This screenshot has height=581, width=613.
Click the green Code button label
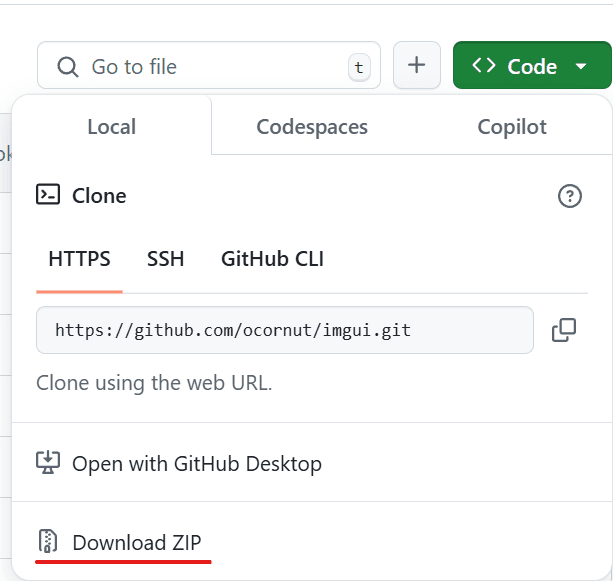pyautogui.click(x=532, y=66)
